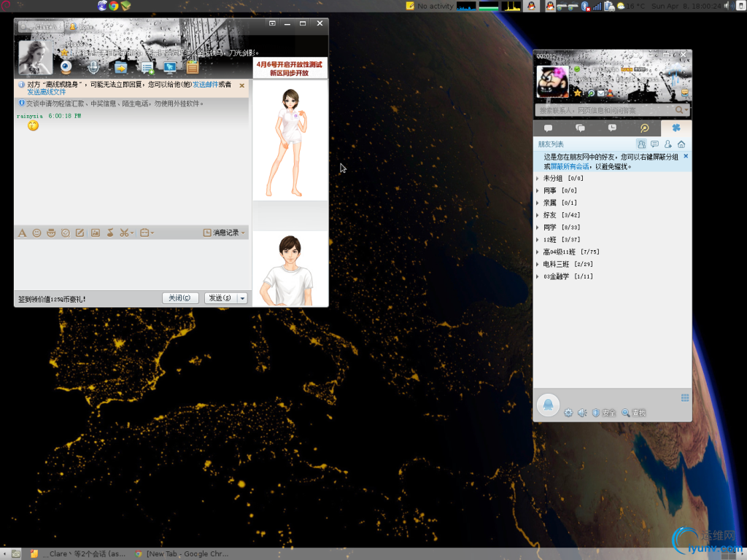Screen dimensions: 747x560
Task: Send a window shake nudge
Action: pyautogui.click(x=66, y=233)
